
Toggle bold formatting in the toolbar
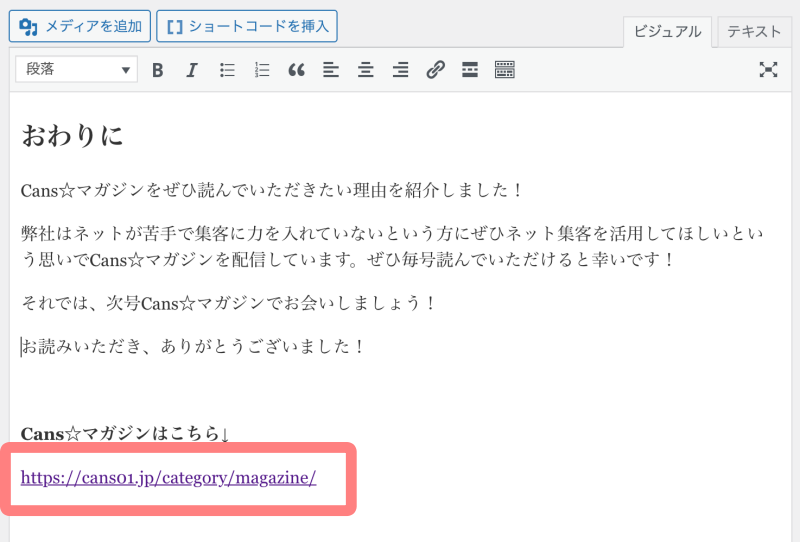(x=157, y=70)
